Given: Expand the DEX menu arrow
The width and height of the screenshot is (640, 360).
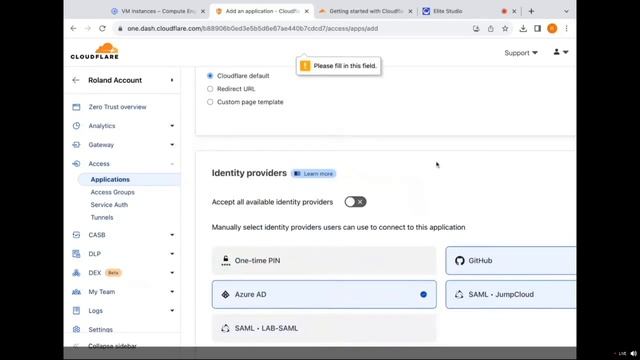Looking at the screenshot, I should pyautogui.click(x=172, y=273).
